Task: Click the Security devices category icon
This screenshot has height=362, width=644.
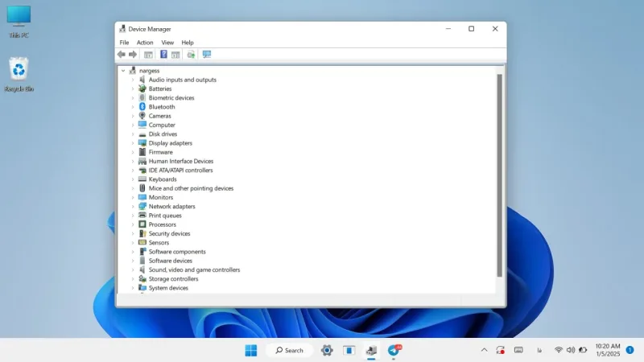Action: (142, 233)
